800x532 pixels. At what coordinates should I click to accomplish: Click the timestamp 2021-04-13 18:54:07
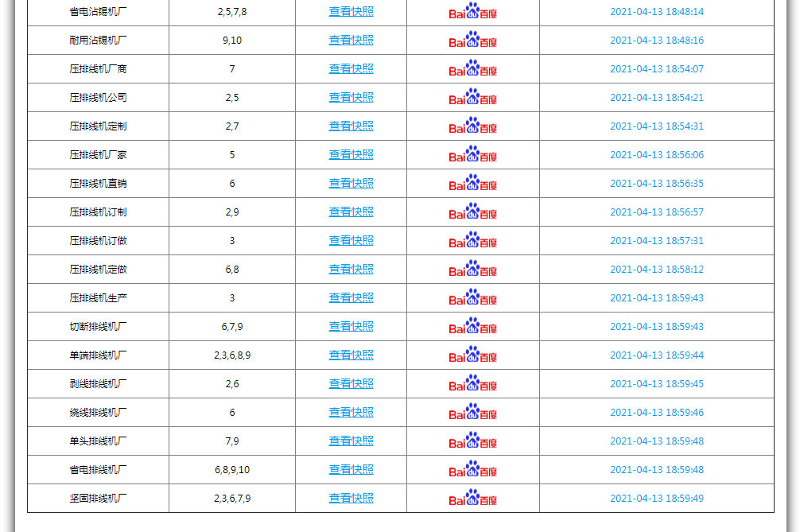click(657, 68)
